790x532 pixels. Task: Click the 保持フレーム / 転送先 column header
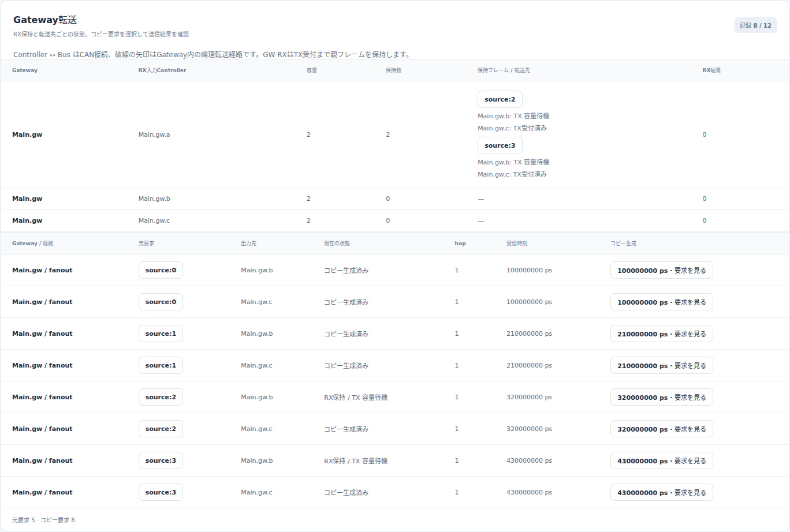(x=504, y=70)
